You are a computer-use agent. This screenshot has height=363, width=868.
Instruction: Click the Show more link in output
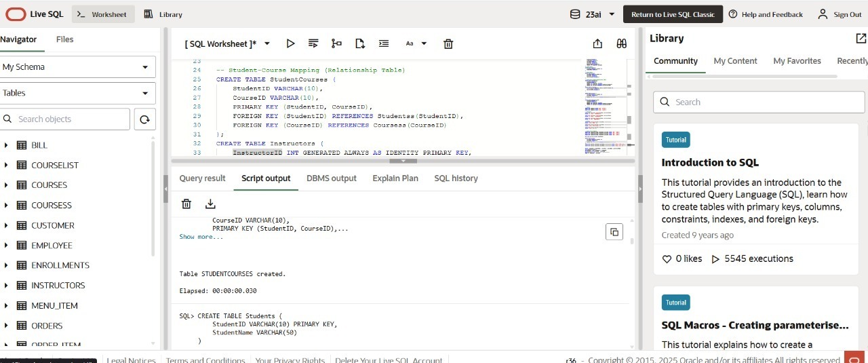point(201,237)
